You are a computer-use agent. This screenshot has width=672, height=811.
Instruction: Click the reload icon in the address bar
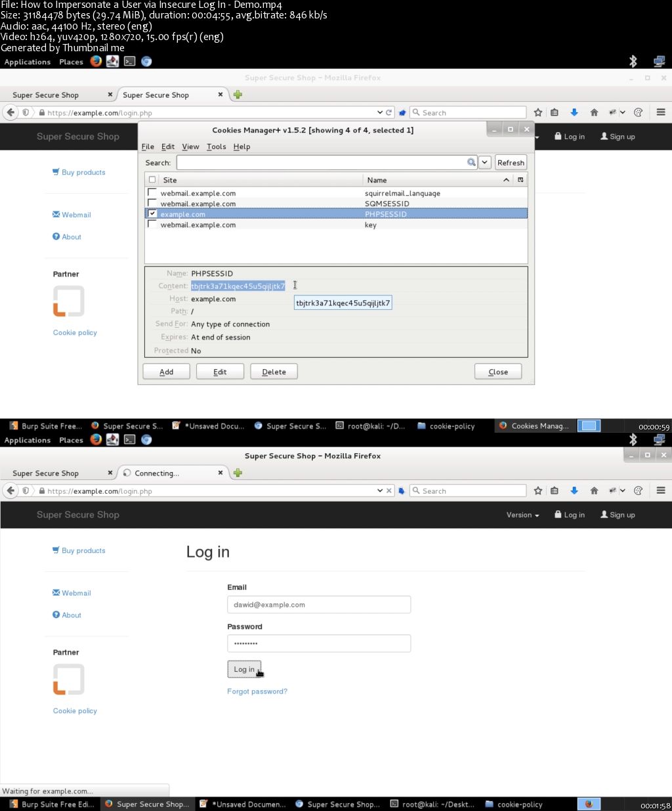[x=389, y=112]
